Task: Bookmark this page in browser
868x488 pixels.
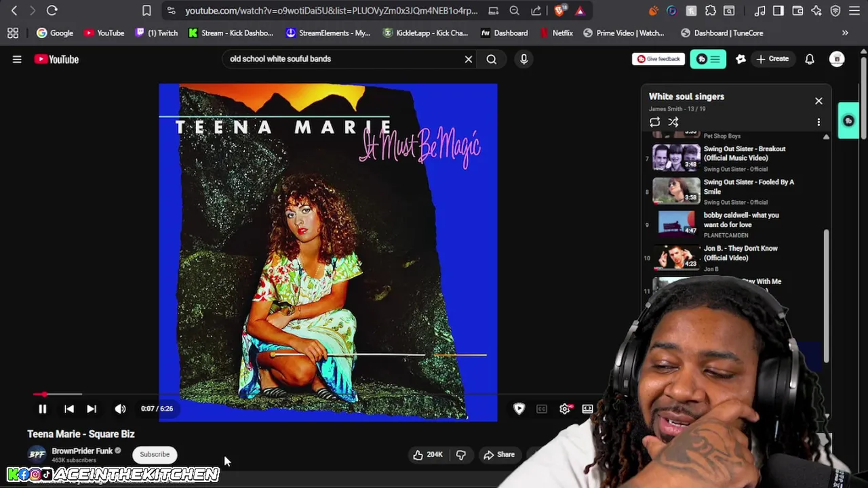Action: click(x=146, y=11)
